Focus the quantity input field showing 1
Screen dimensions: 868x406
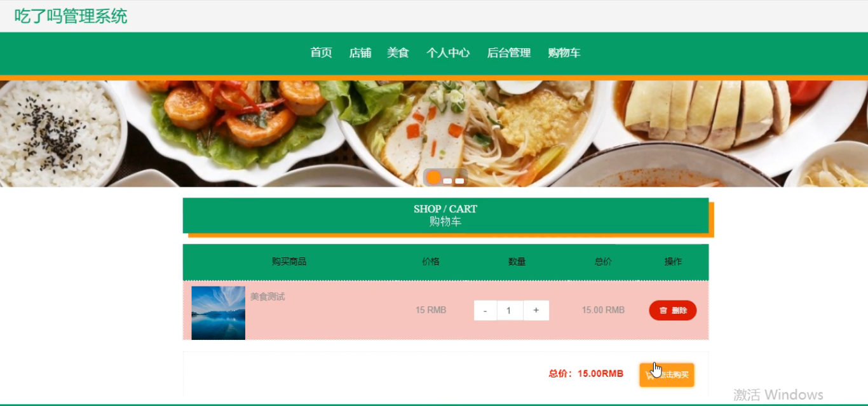point(510,310)
